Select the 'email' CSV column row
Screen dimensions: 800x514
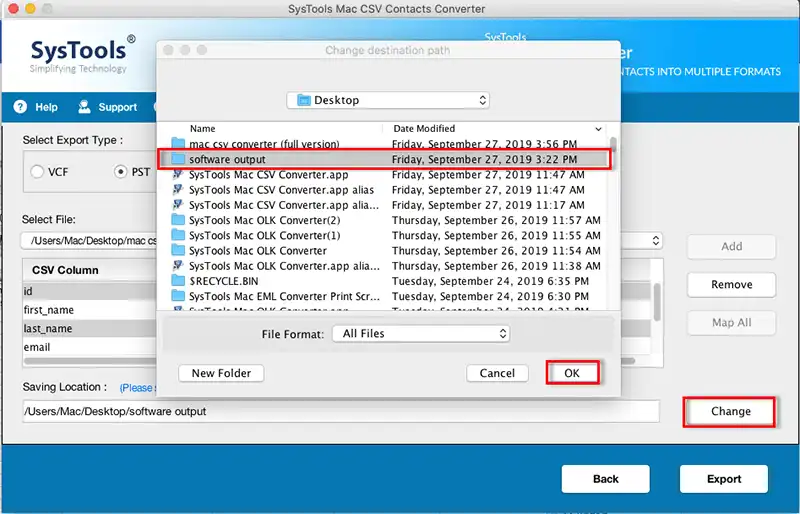[x=89, y=347]
